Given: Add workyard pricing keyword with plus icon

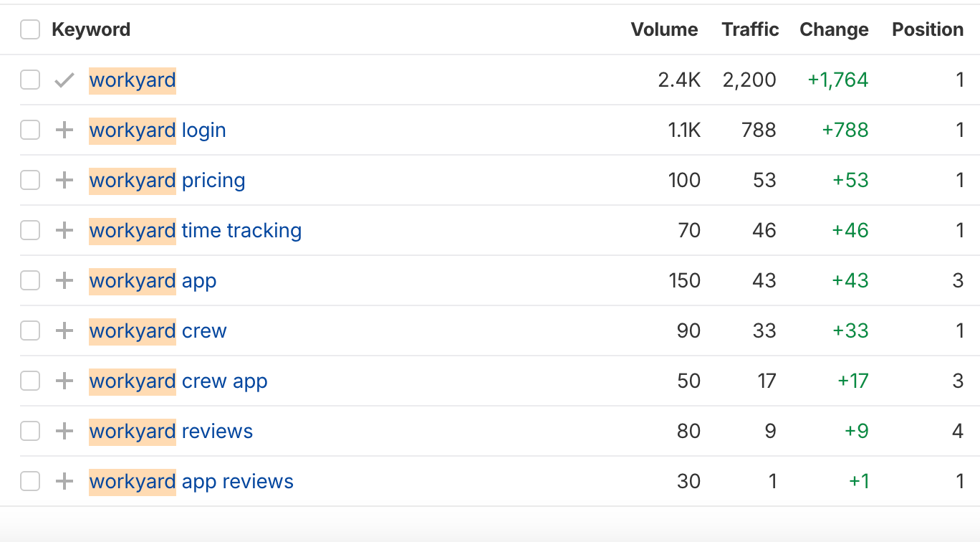Looking at the screenshot, I should [64, 181].
